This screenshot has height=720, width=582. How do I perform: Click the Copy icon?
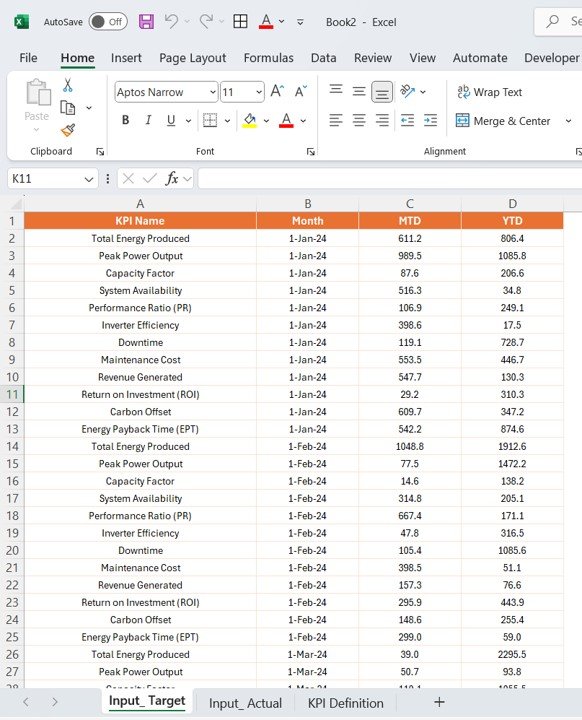click(x=68, y=107)
